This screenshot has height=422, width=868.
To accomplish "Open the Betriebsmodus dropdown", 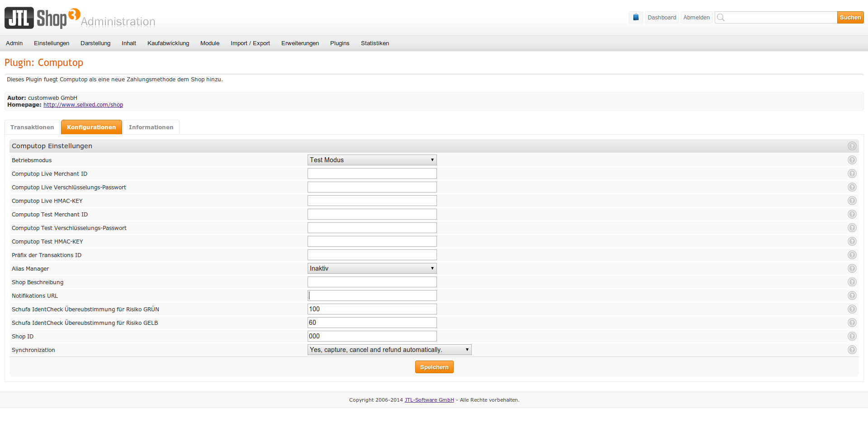I will [x=372, y=160].
